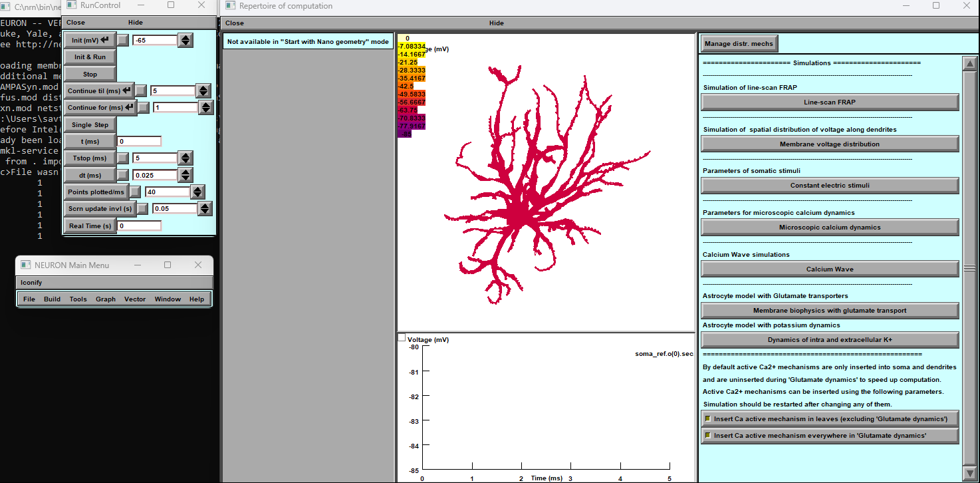
Task: Click the Voltage graph menu box
Action: (401, 338)
